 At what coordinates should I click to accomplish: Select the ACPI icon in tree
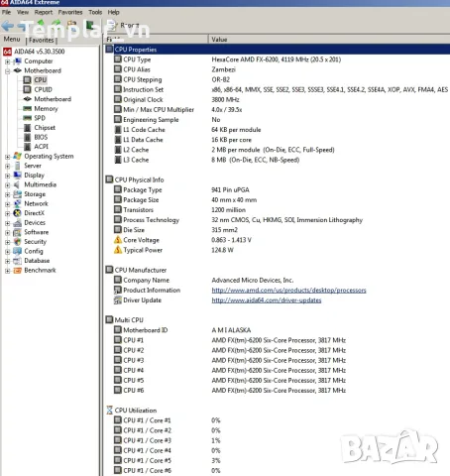click(x=28, y=147)
